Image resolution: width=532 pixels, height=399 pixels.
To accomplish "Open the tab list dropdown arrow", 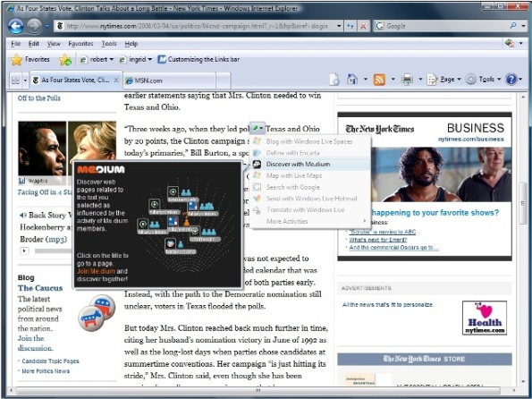I will click(25, 81).
